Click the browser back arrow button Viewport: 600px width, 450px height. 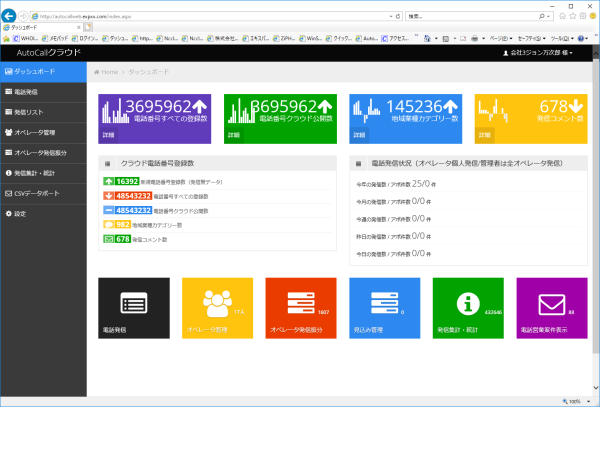(x=10, y=17)
